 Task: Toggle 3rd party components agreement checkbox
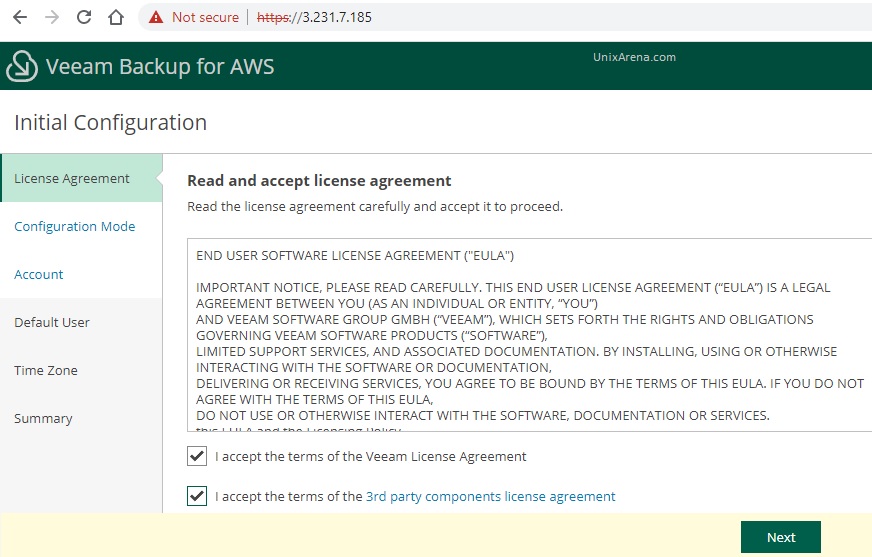pyautogui.click(x=197, y=496)
